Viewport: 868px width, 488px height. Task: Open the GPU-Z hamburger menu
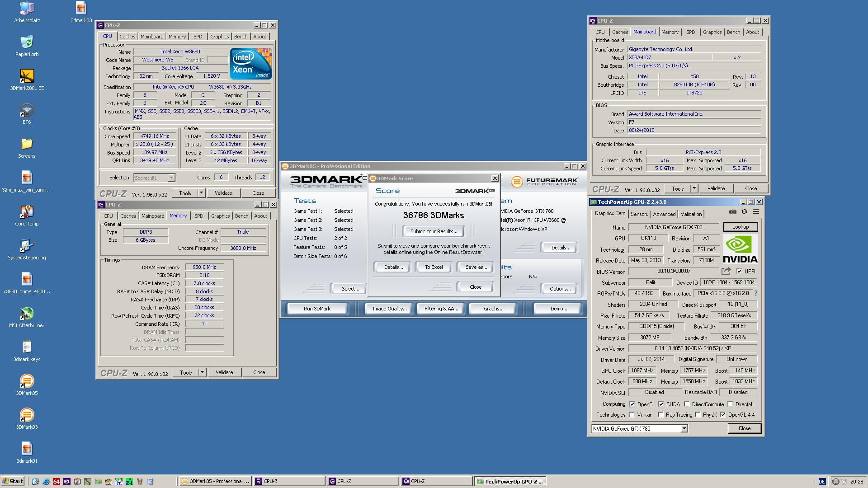(756, 211)
